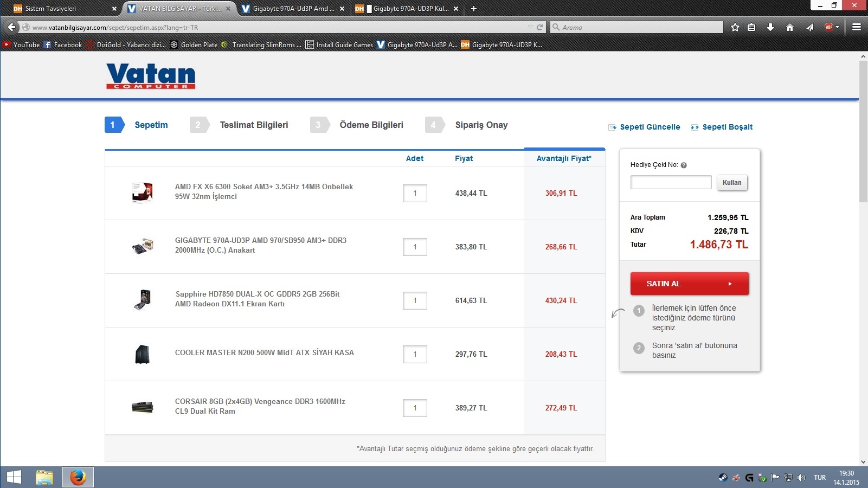Open DiziGold bookmark

coord(126,45)
